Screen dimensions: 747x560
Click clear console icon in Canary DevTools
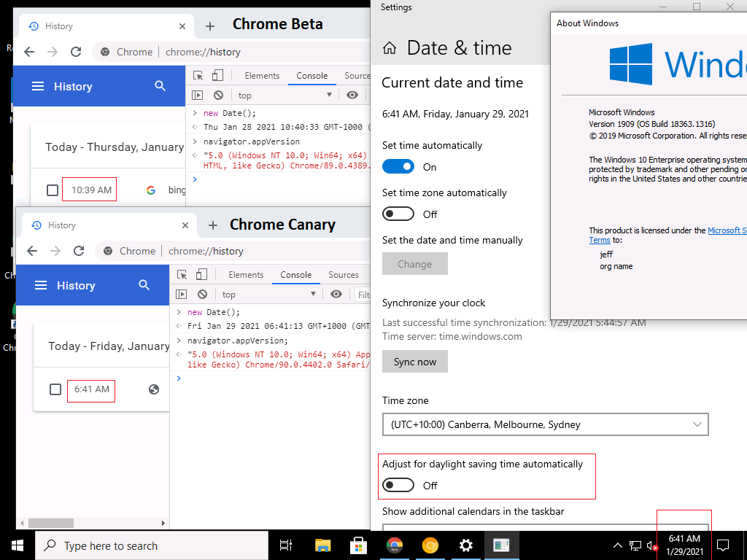(x=202, y=295)
